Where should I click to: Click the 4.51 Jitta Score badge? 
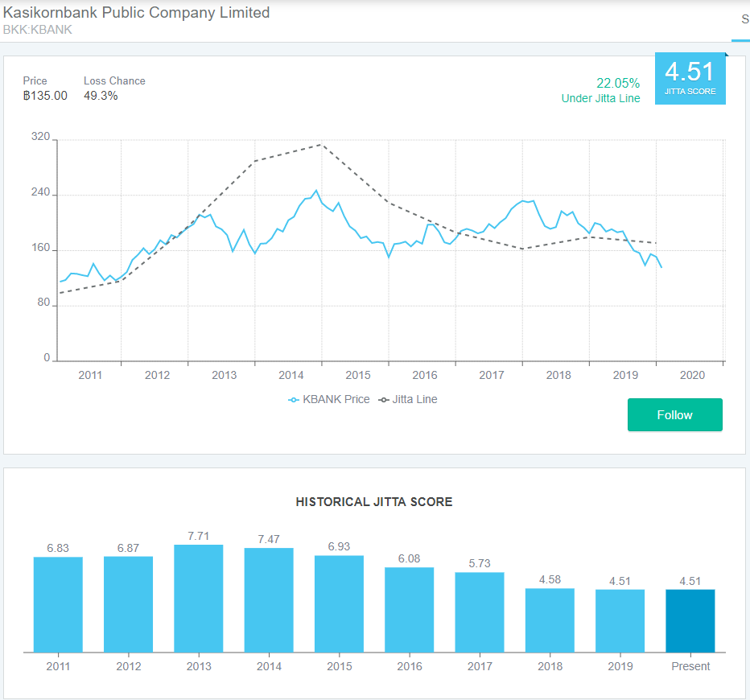click(690, 78)
